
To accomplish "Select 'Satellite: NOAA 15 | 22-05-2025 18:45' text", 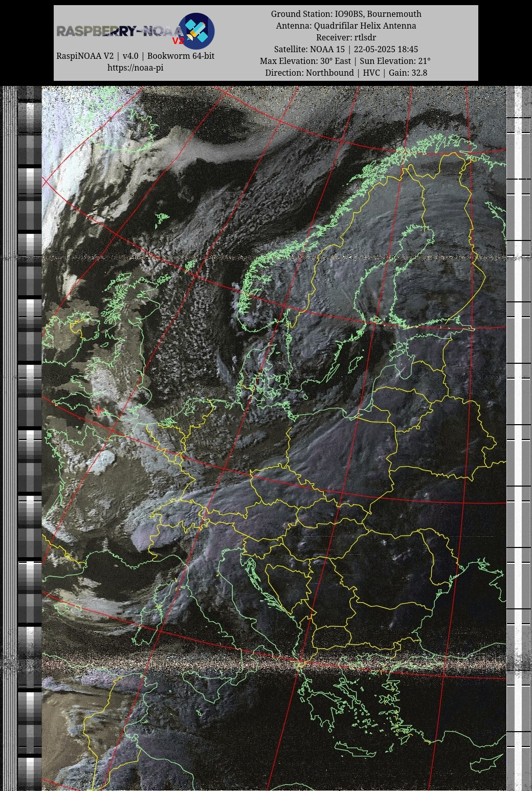I will [346, 49].
